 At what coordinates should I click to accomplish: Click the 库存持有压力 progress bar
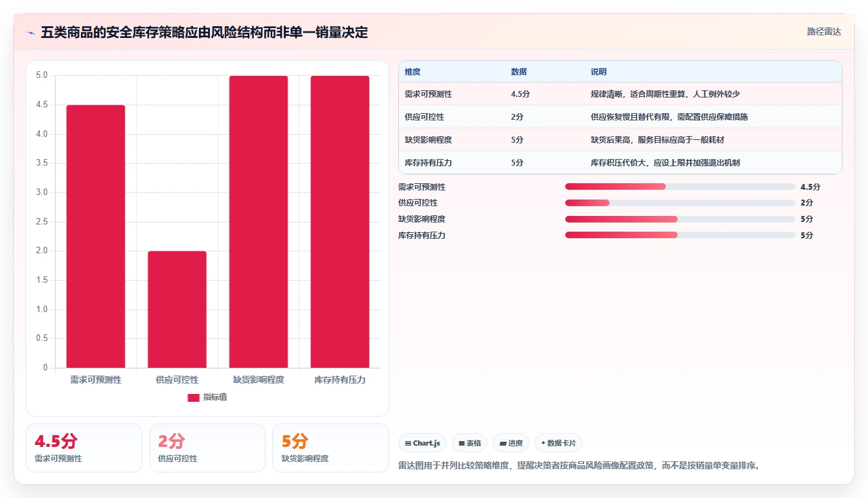coord(680,235)
